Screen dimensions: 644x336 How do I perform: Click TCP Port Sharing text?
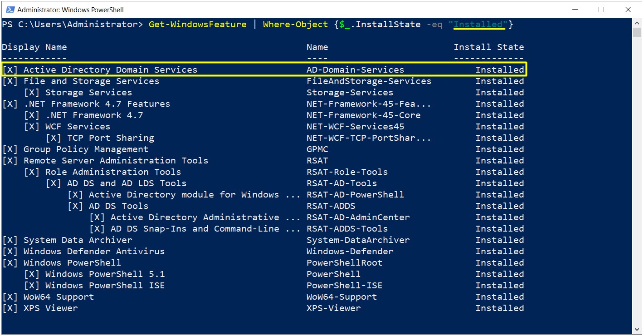tap(111, 138)
